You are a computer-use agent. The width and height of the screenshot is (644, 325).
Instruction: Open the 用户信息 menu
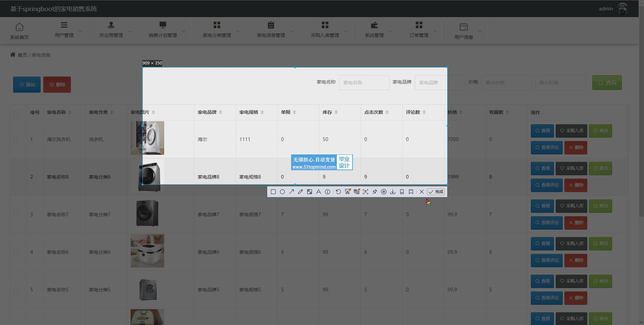click(x=466, y=30)
